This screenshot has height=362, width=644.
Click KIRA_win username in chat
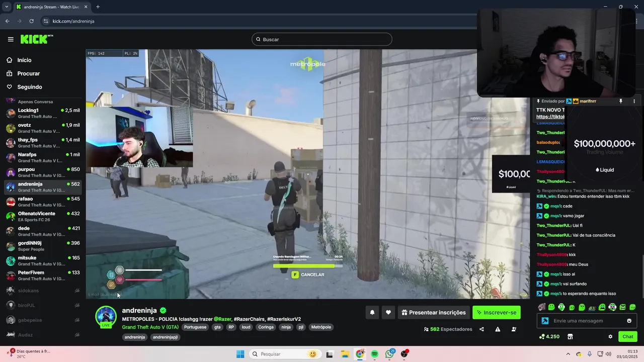[546, 197]
